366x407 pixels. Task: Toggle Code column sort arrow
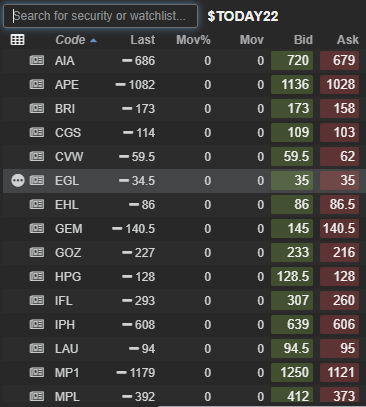tap(94, 40)
